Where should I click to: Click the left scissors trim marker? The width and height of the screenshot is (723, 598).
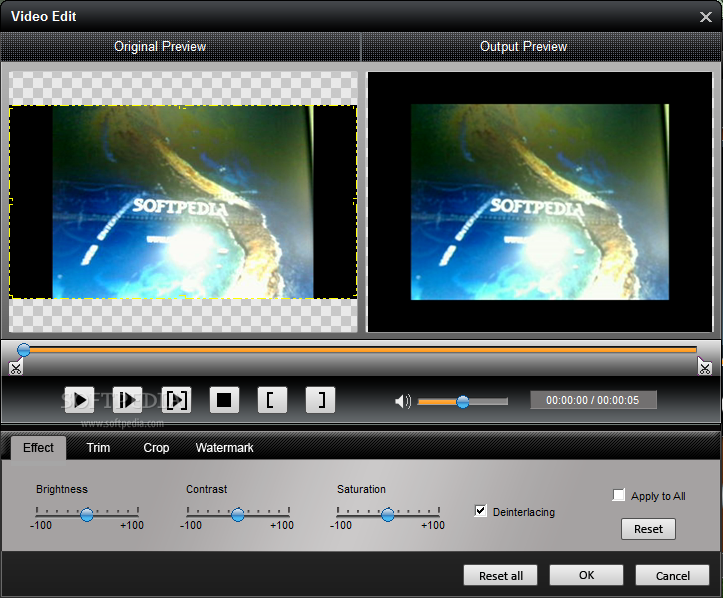click(x=15, y=367)
